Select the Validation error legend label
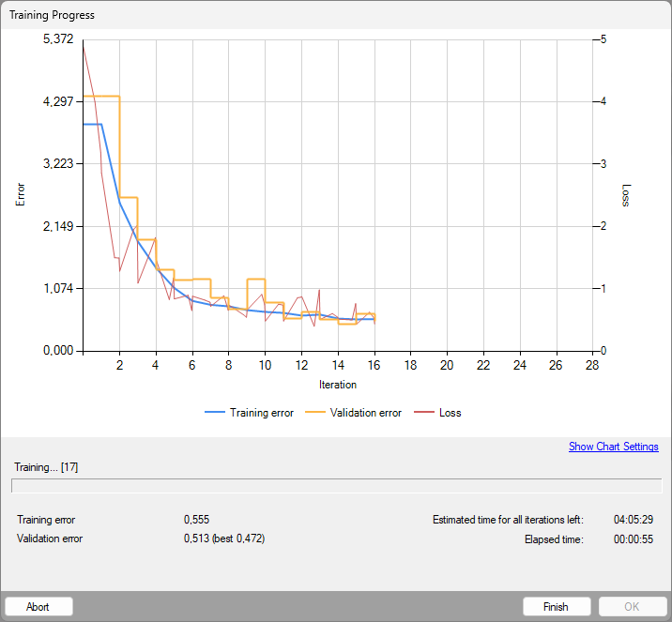The image size is (672, 622). click(x=365, y=413)
